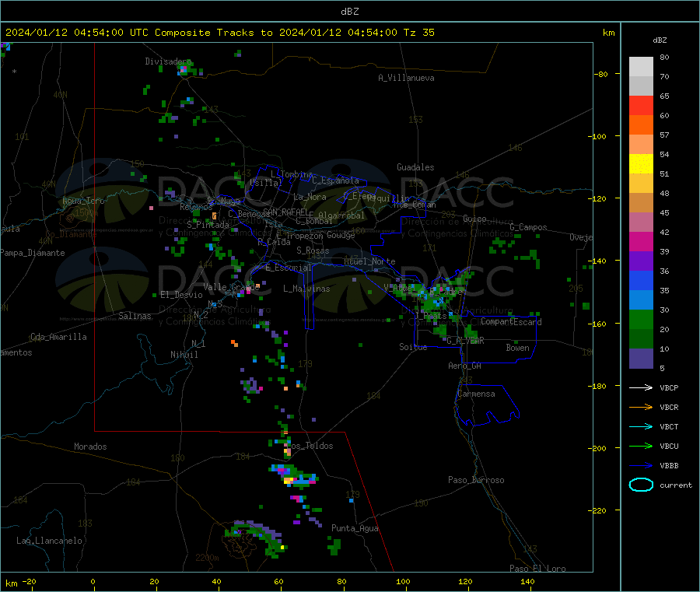Click the Goico location label
The width and height of the screenshot is (700, 592).
pyautogui.click(x=474, y=219)
